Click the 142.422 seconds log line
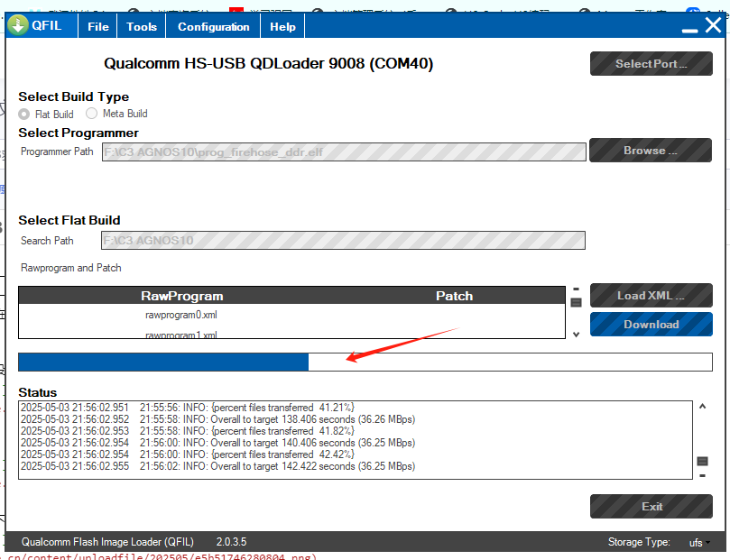Image resolution: width=730 pixels, height=560 pixels. [217, 466]
